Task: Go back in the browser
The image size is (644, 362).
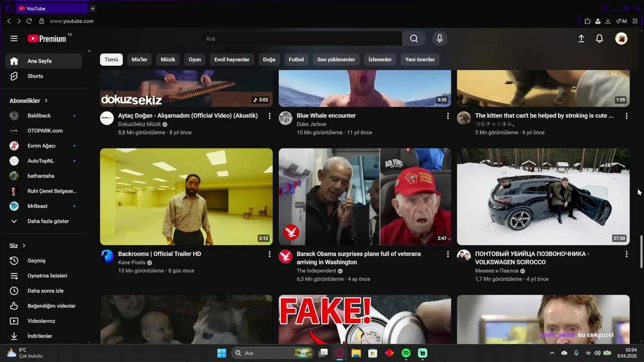Action: click(9, 21)
